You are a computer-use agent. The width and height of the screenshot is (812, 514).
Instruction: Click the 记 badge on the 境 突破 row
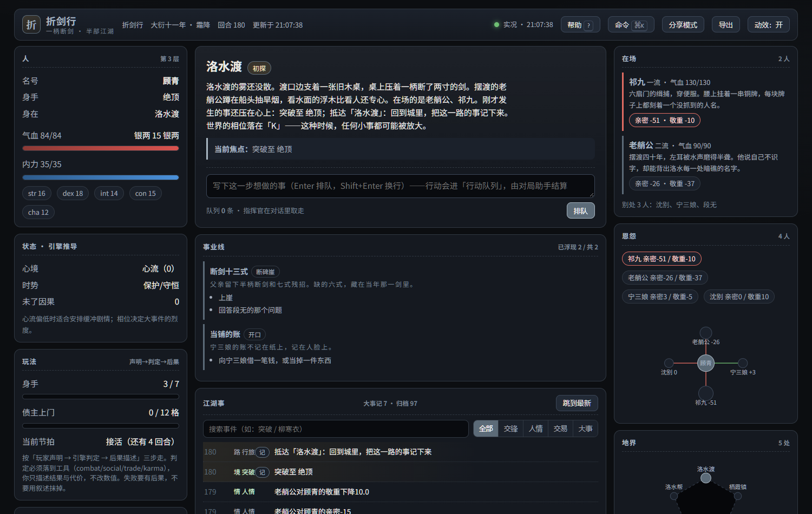(x=262, y=472)
